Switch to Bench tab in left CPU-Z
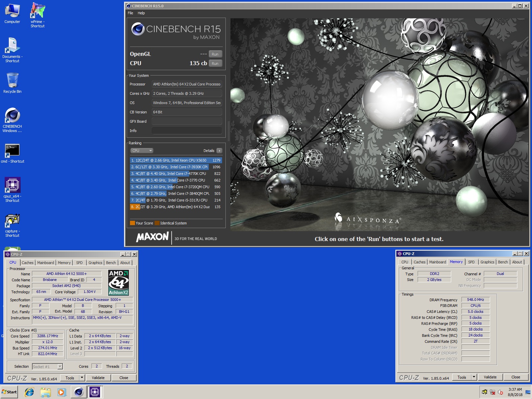The image size is (532, 399). [111, 263]
